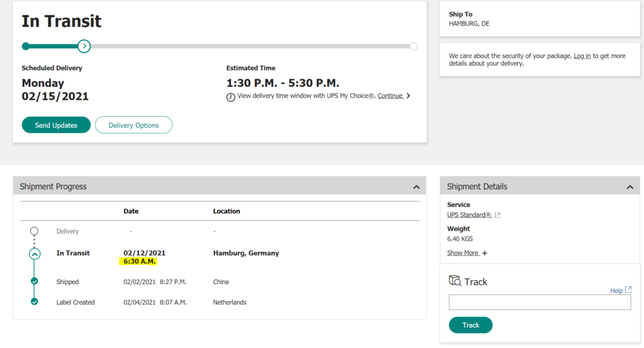Image resolution: width=644 pixels, height=348 pixels.
Task: Open the UPS Standard service link
Action: [469, 215]
